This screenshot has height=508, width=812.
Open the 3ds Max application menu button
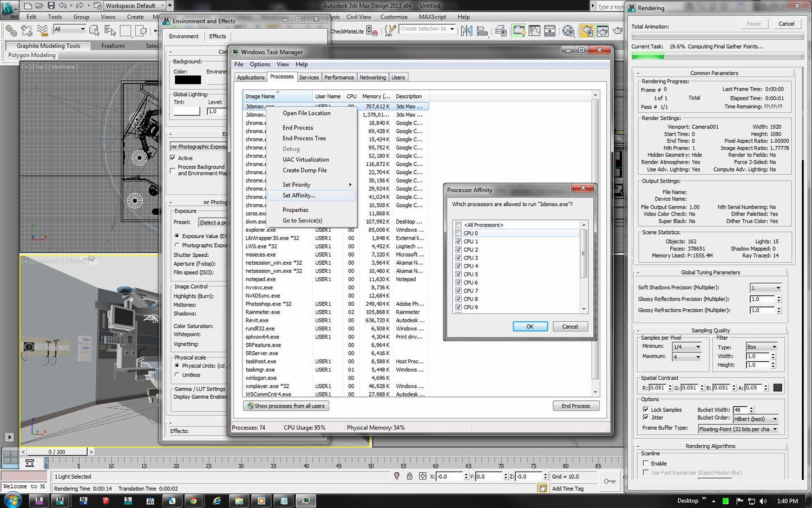(x=10, y=10)
